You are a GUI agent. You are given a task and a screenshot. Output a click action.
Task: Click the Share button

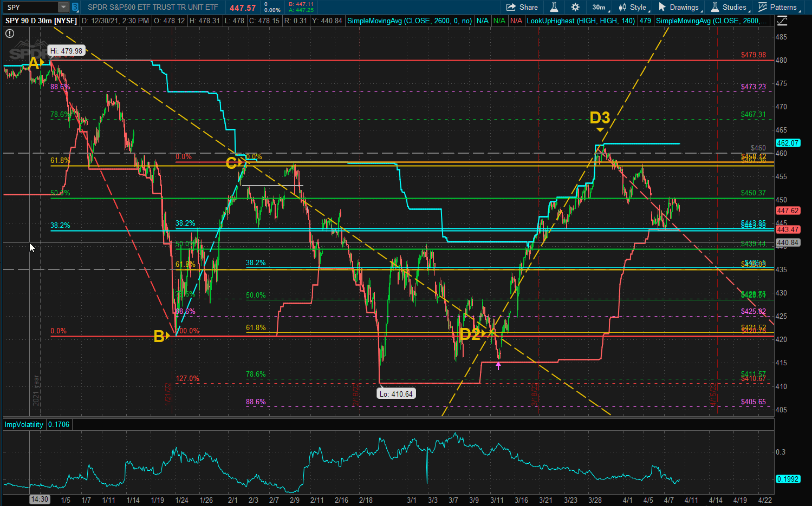pos(522,7)
